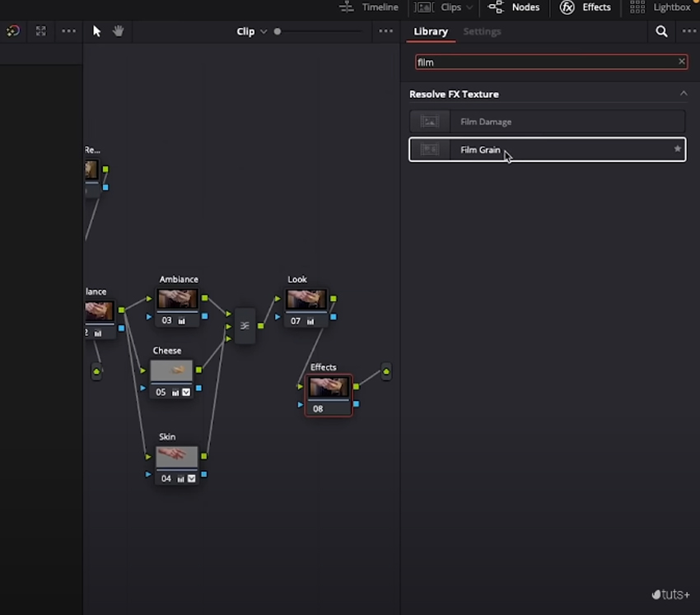Click Ambiance node blue key output
This screenshot has height=615, width=700.
[205, 316]
